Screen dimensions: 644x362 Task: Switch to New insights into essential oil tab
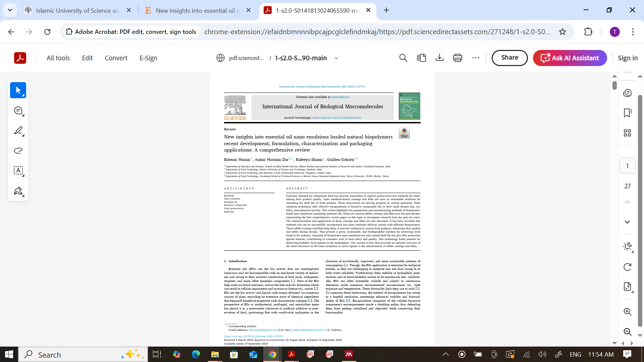click(198, 10)
